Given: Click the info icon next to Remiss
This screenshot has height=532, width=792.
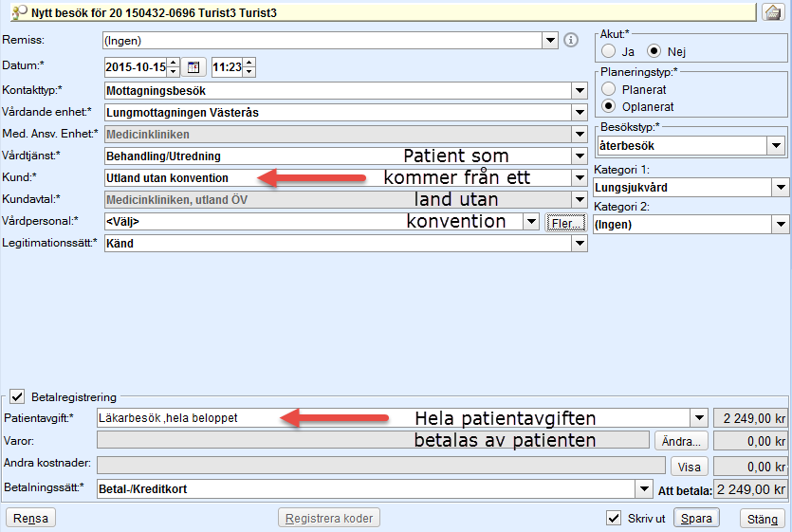Looking at the screenshot, I should [571, 40].
